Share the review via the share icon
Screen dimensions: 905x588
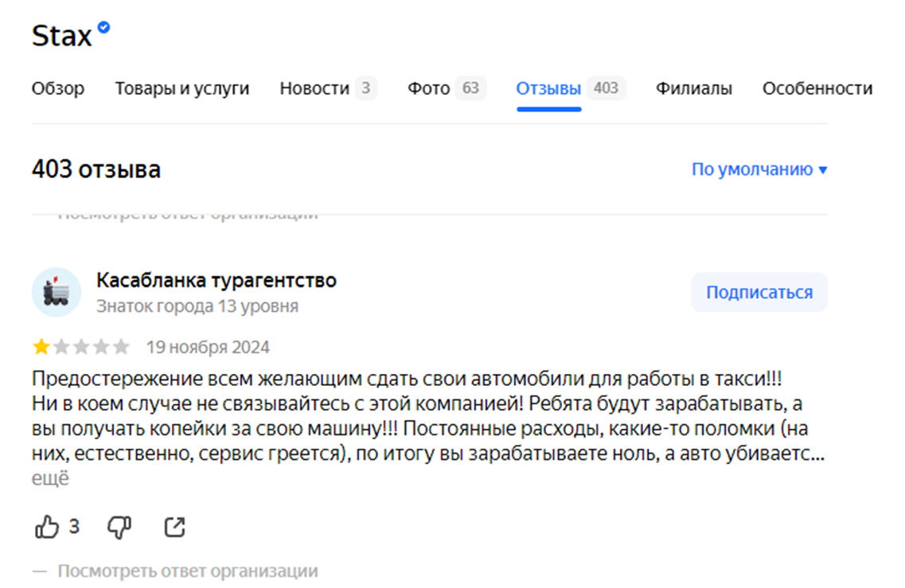pyautogui.click(x=174, y=527)
